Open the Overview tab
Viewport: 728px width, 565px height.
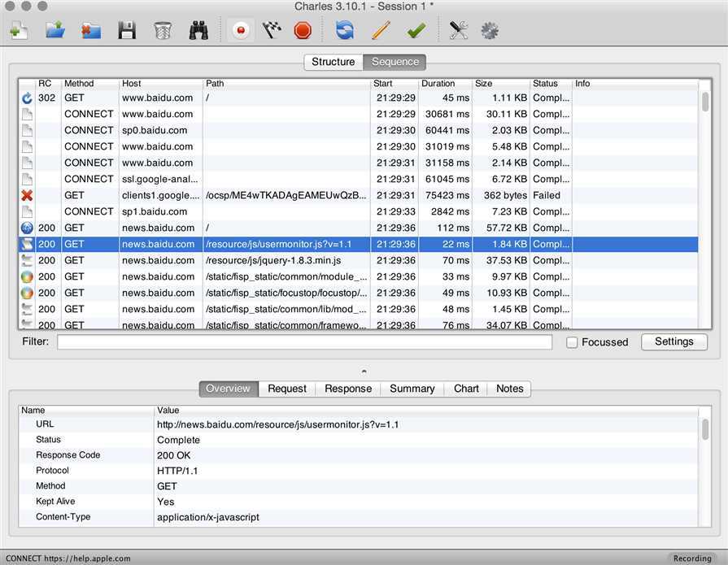(228, 389)
